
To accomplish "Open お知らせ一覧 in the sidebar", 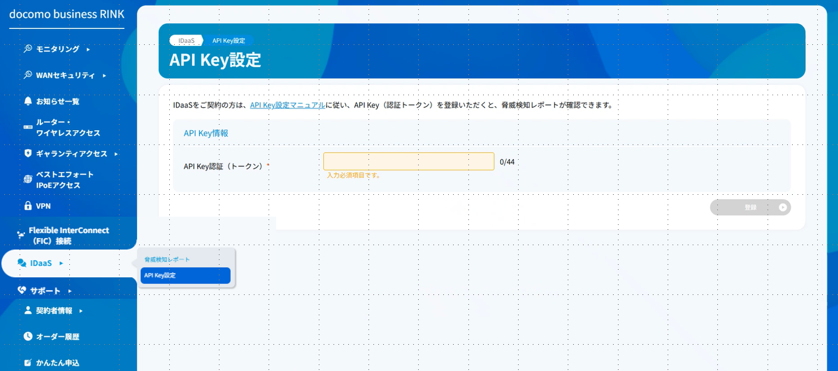I will click(x=58, y=101).
